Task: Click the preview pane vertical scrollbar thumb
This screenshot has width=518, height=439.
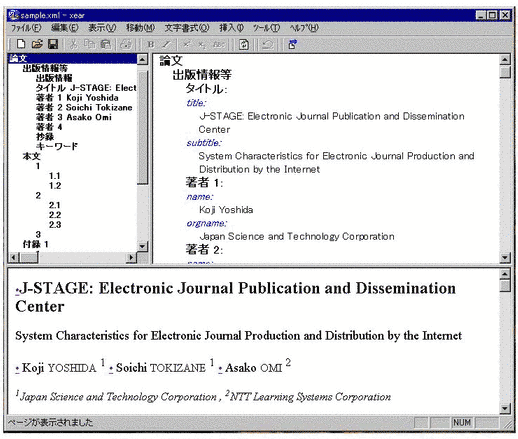Action: (505, 286)
